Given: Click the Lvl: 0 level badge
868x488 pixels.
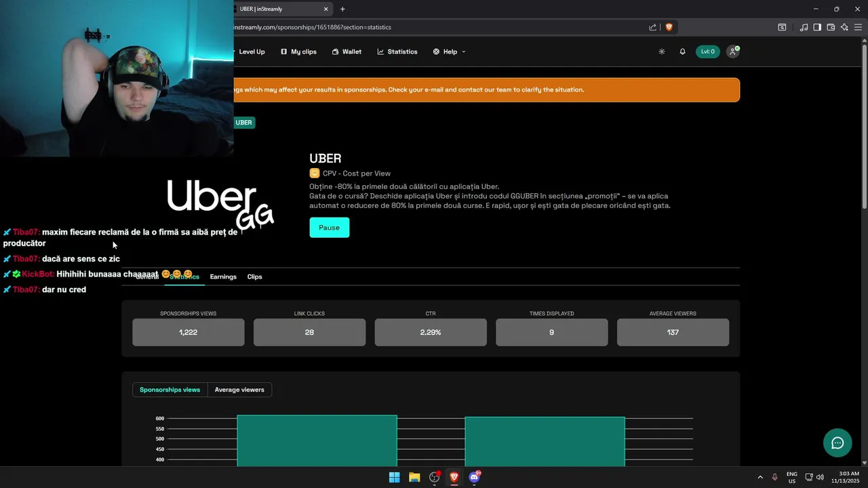Looking at the screenshot, I should click(707, 52).
